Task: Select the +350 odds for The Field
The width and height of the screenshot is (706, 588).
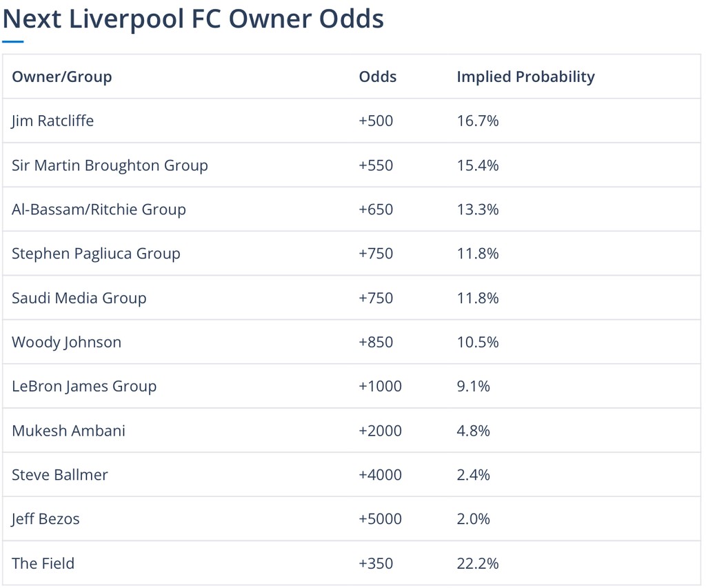Action: 376,563
